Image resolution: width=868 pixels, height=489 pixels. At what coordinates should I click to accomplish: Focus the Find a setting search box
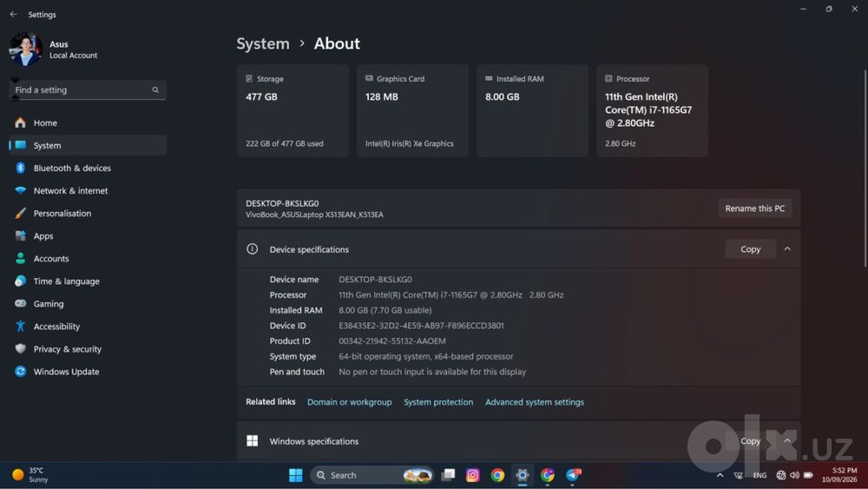point(88,89)
